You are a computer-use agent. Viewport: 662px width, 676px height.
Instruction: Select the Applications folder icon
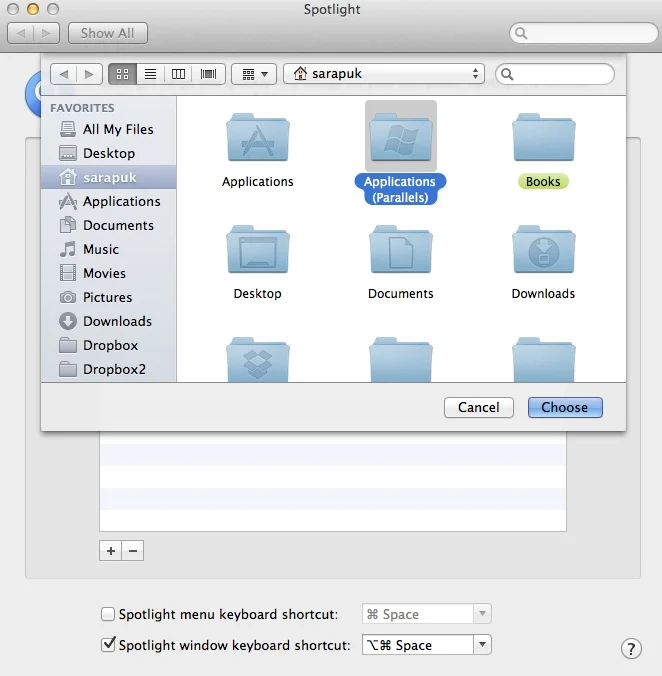pos(258,137)
